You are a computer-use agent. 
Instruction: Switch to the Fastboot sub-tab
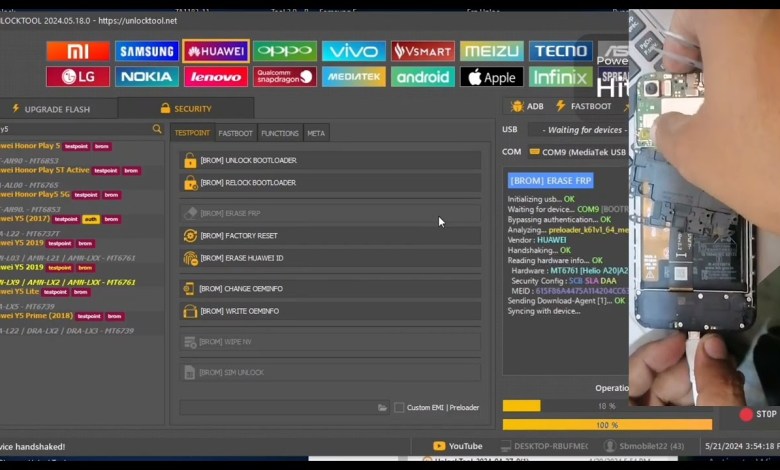(235, 133)
